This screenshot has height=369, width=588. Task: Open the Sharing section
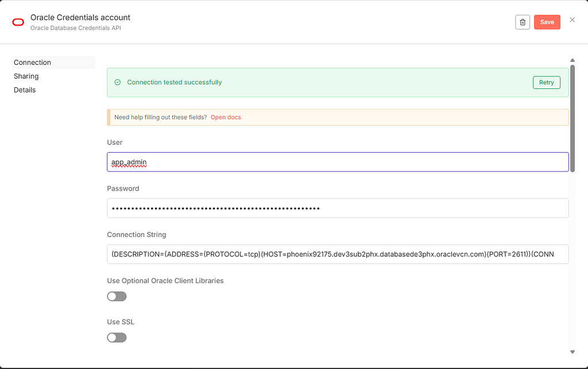tap(26, 76)
